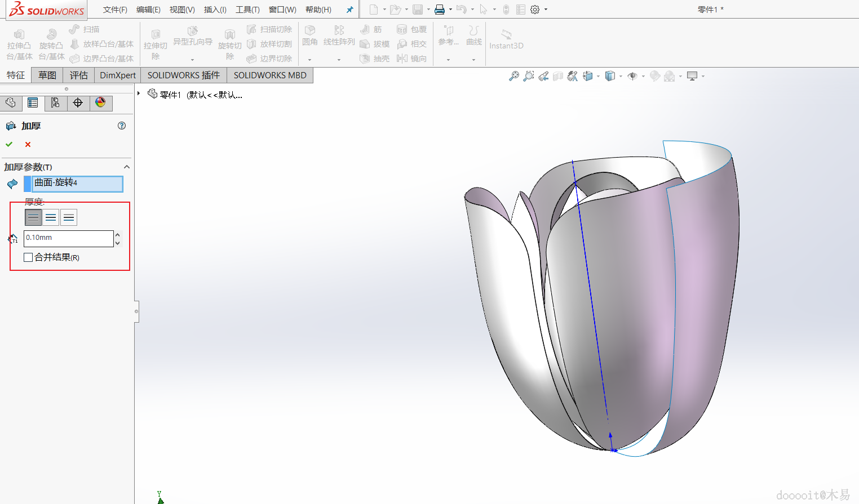Select the middle thicken both sides option
Screen dimensions: 859x504
click(51, 217)
